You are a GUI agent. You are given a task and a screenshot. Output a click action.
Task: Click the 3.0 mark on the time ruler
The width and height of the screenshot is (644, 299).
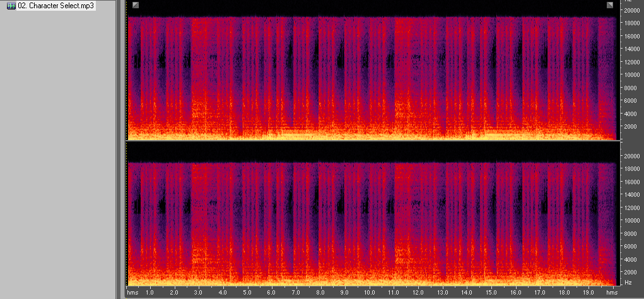click(x=199, y=293)
